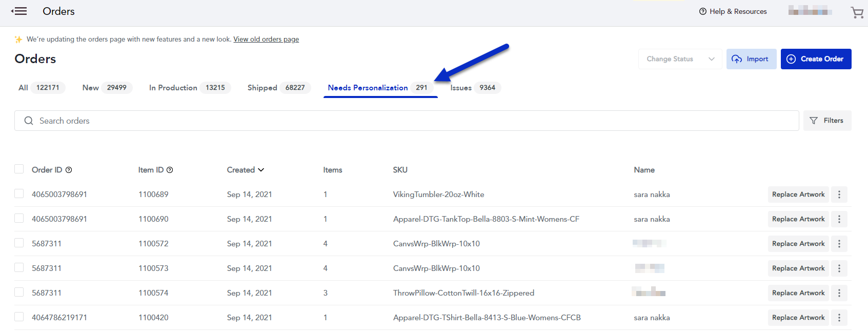
Task: Open three-dot menu for item 1100689
Action: [x=839, y=194]
